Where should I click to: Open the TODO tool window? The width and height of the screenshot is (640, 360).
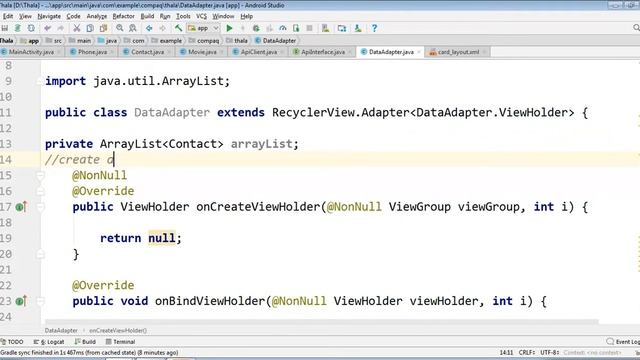coord(12,342)
